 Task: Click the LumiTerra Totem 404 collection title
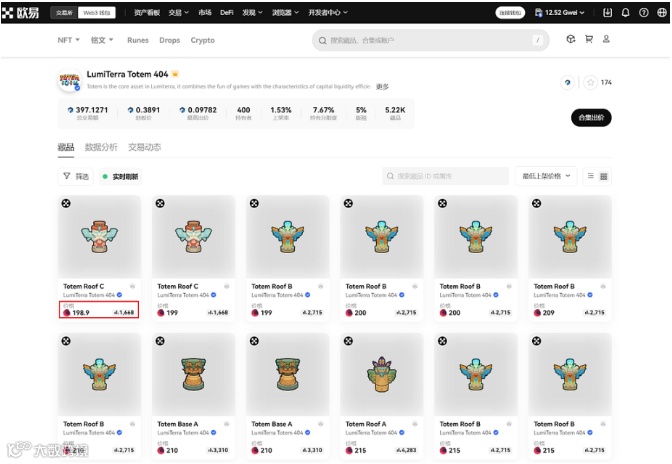point(127,74)
